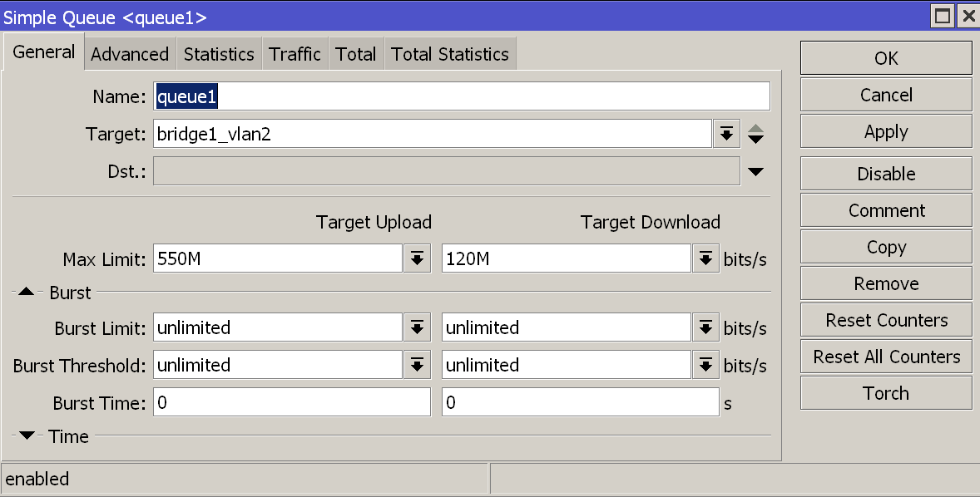Close the Simple Queue window

tap(967, 16)
